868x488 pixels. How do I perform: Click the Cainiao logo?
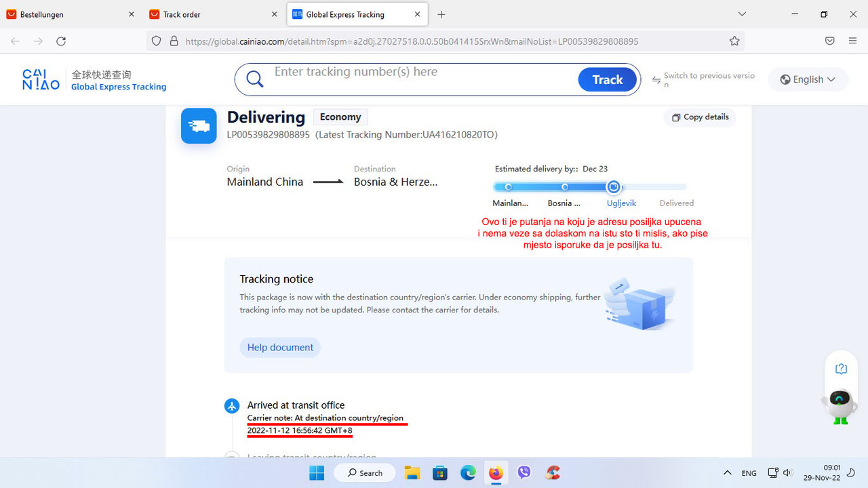[x=41, y=79]
